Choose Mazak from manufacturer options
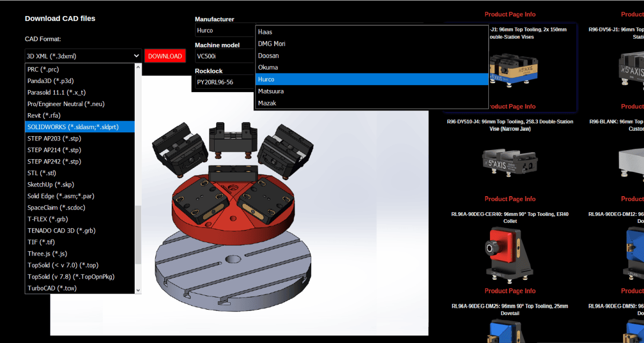The width and height of the screenshot is (644, 343). (x=267, y=103)
